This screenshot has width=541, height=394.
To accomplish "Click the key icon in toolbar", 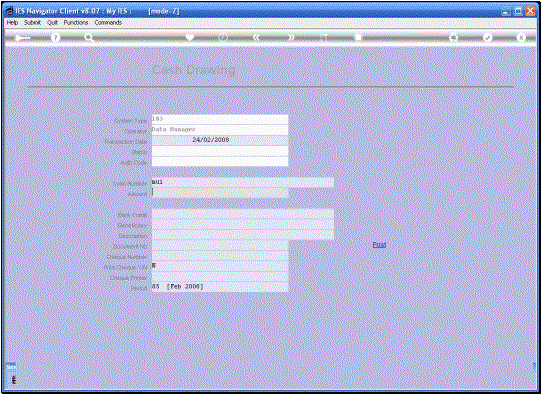I will coord(22,38).
